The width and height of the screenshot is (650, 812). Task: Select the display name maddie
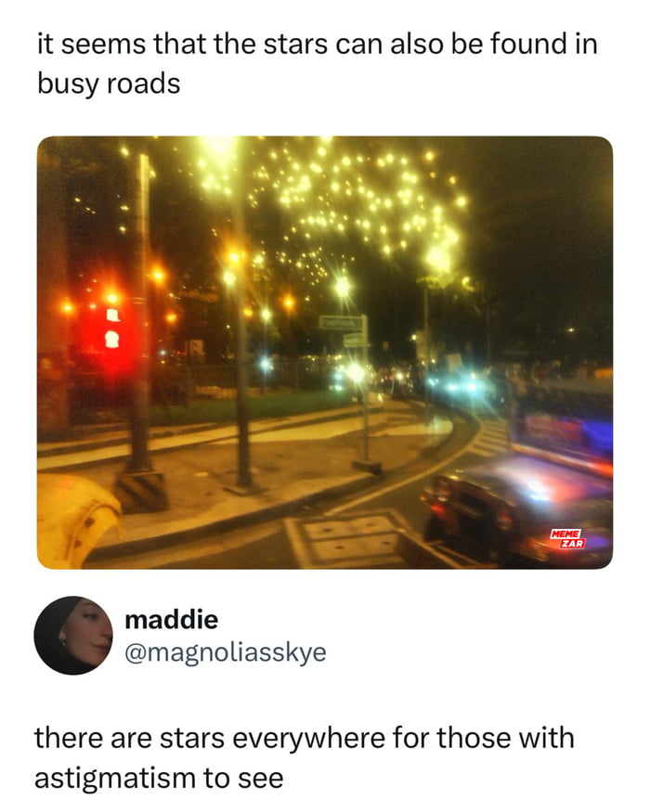(x=171, y=620)
